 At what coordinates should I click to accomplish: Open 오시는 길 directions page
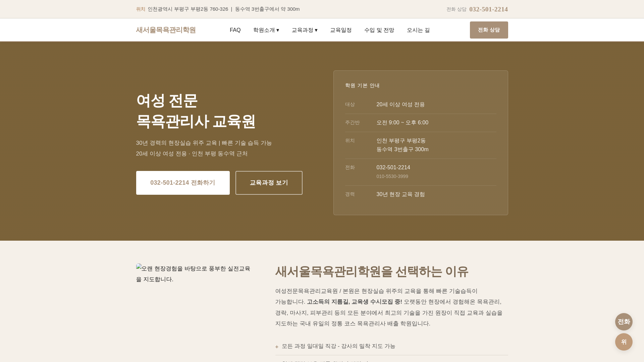click(418, 30)
